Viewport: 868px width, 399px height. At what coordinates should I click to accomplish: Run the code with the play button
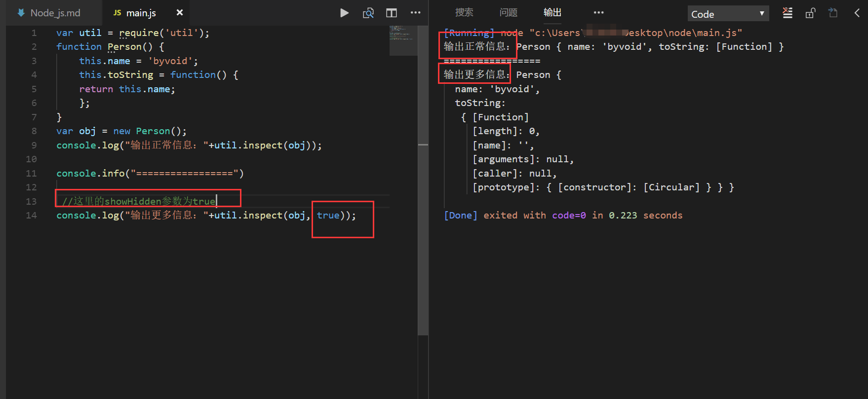tap(344, 13)
